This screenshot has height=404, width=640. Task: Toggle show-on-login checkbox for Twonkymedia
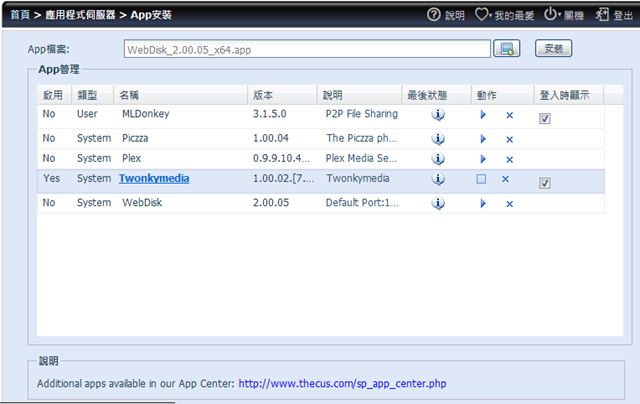tap(544, 183)
